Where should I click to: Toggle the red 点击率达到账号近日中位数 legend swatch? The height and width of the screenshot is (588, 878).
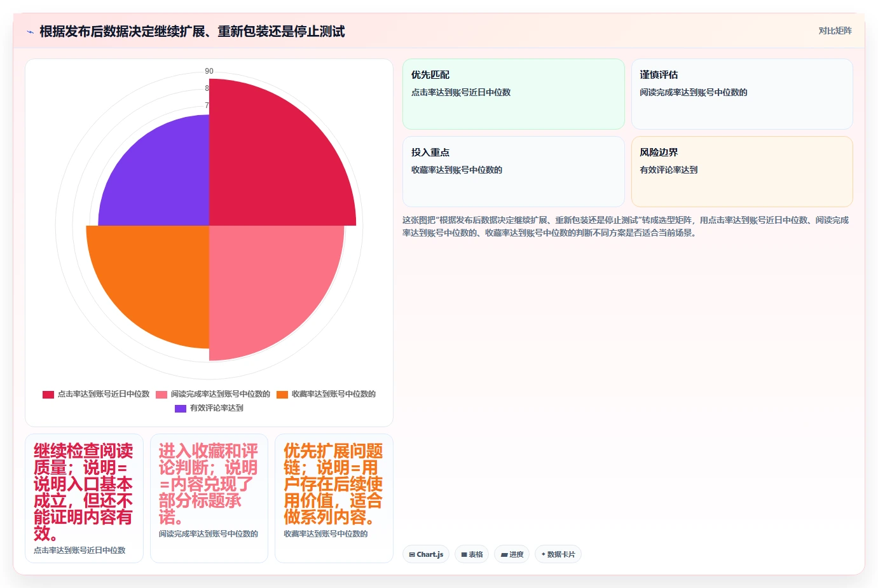click(48, 394)
